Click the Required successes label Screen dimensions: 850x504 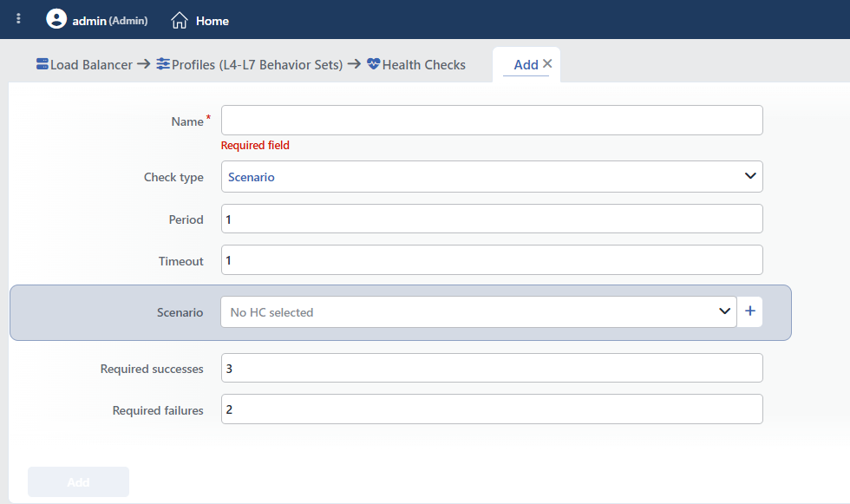click(x=152, y=369)
